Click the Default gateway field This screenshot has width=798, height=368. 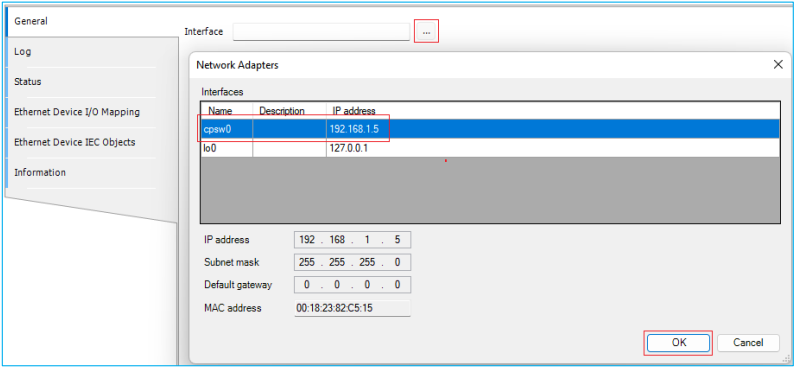[352, 285]
